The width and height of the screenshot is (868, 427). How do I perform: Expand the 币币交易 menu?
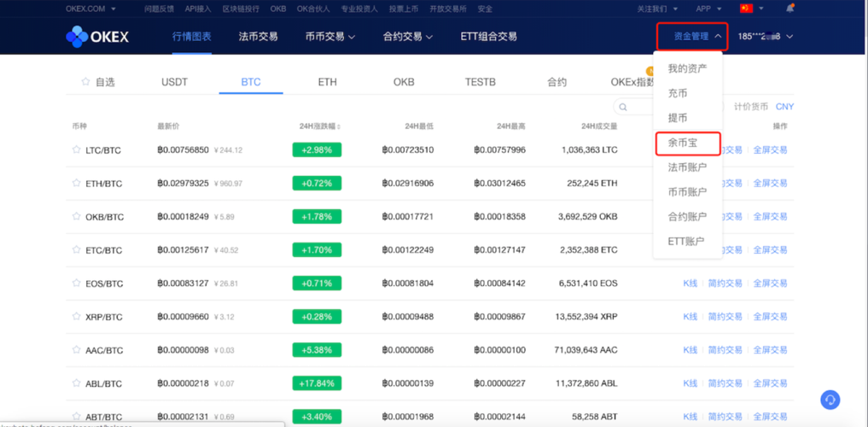click(x=330, y=37)
